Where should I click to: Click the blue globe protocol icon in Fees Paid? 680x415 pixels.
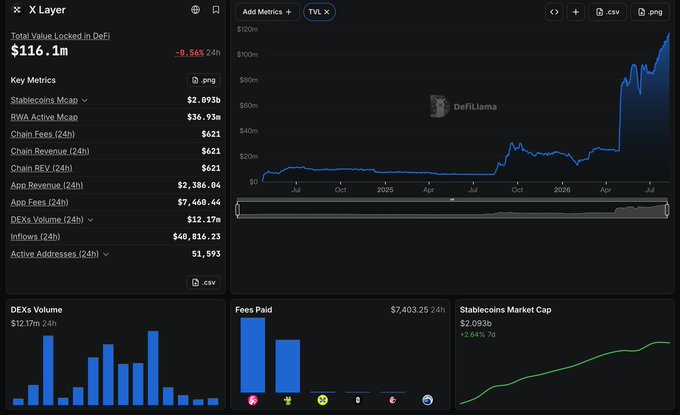[427, 400]
